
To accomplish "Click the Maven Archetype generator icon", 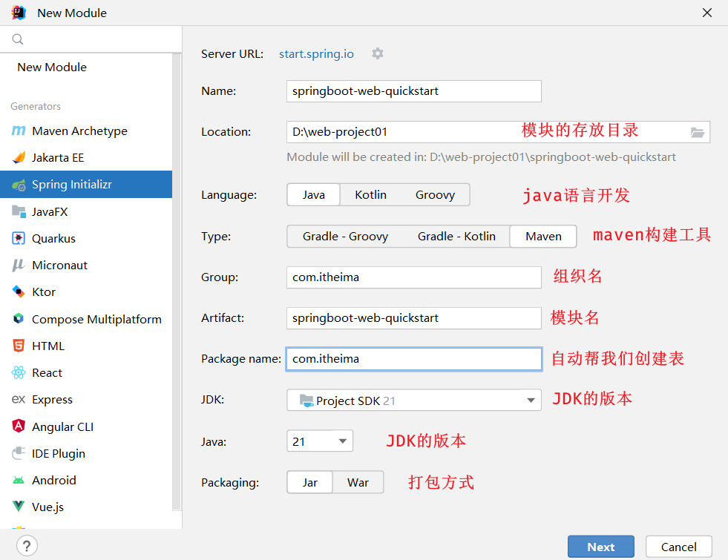I will pos(19,131).
